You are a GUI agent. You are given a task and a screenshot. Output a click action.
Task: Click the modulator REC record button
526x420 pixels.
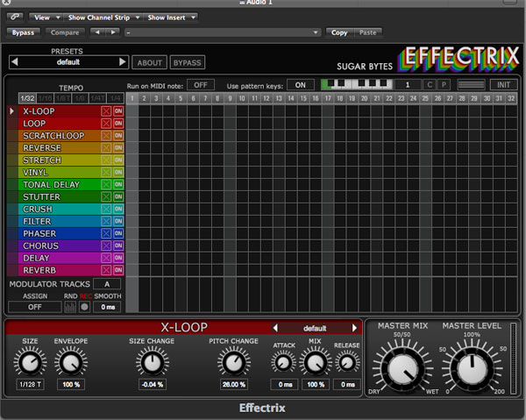coord(84,307)
